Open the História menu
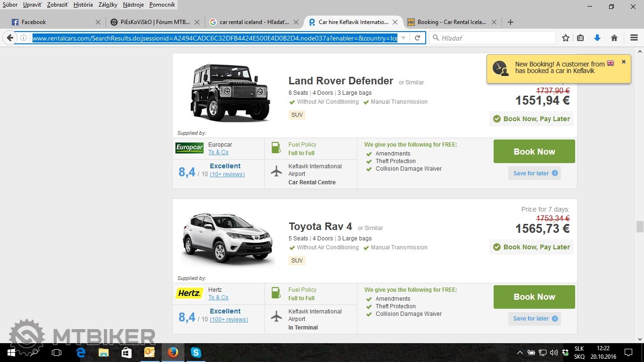Image resolution: width=644 pixels, height=362 pixels. point(83,5)
